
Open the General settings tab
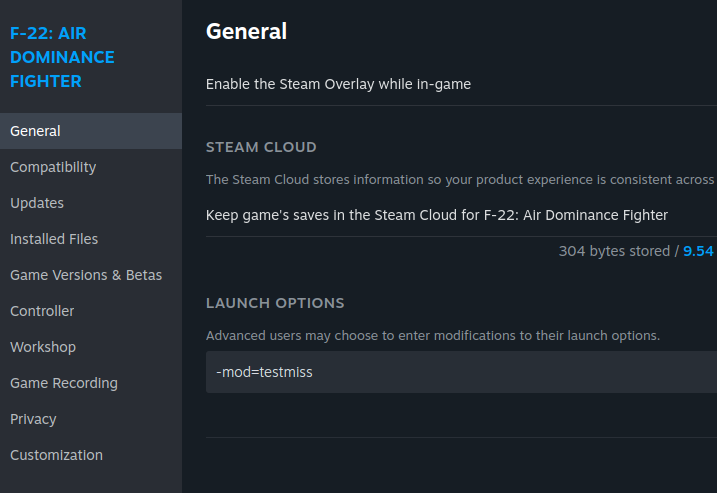tap(91, 131)
